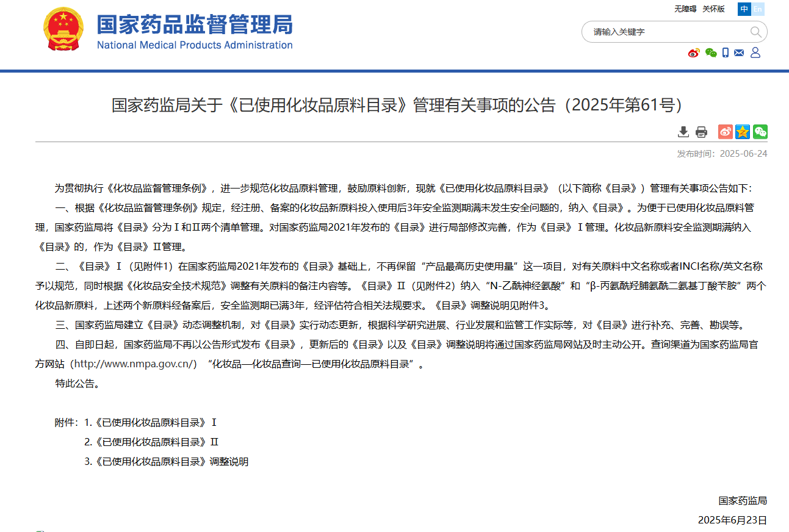The height and width of the screenshot is (532, 789).
Task: Click the date 2025年6月23日
Action: pyautogui.click(x=732, y=520)
